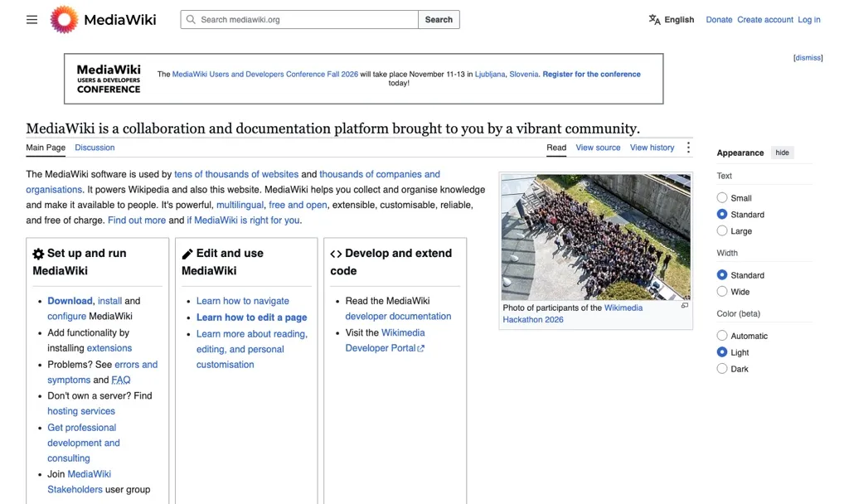The height and width of the screenshot is (504, 849).
Task: Open the hamburger main menu
Action: click(x=32, y=20)
